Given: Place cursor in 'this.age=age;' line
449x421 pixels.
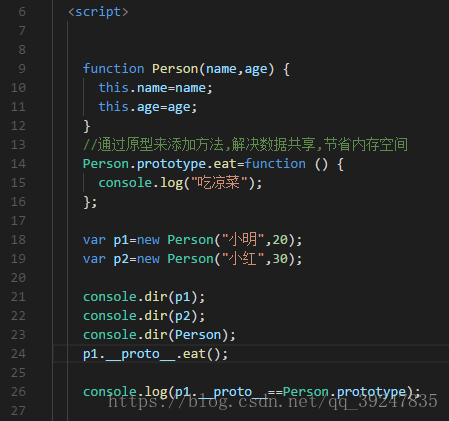Looking at the screenshot, I should pyautogui.click(x=148, y=107).
